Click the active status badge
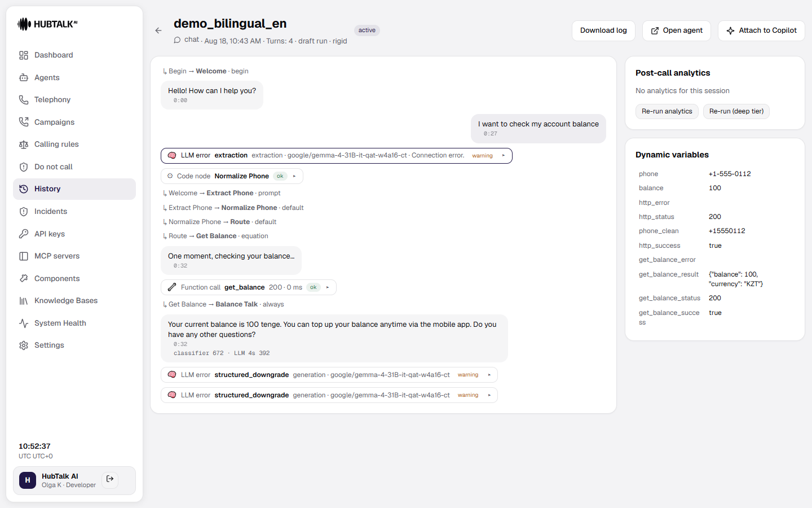The width and height of the screenshot is (812, 508). [x=367, y=30]
